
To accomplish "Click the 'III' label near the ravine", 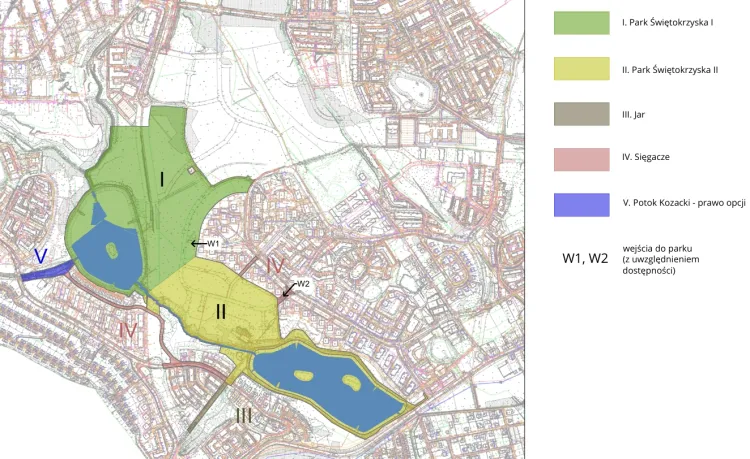I will point(244,416).
